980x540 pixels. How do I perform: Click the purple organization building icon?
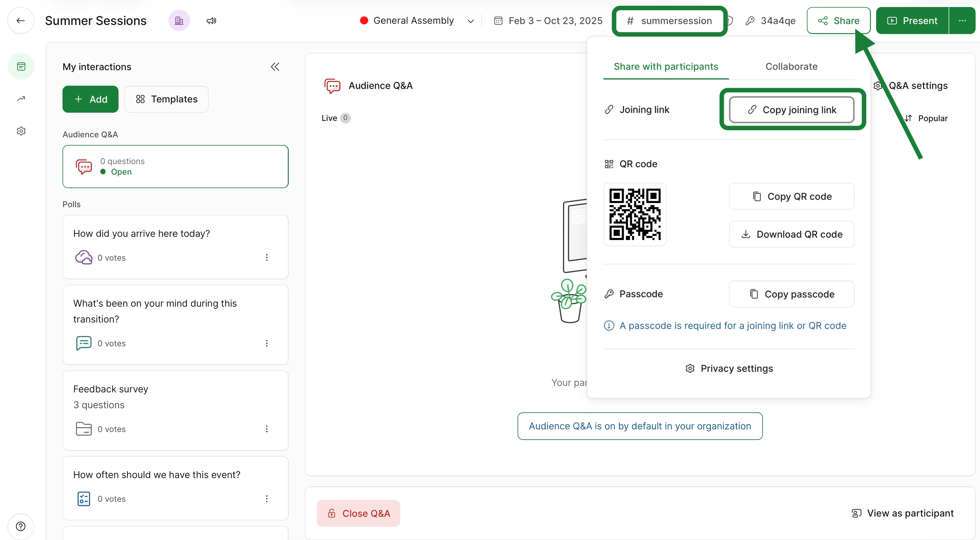(179, 21)
